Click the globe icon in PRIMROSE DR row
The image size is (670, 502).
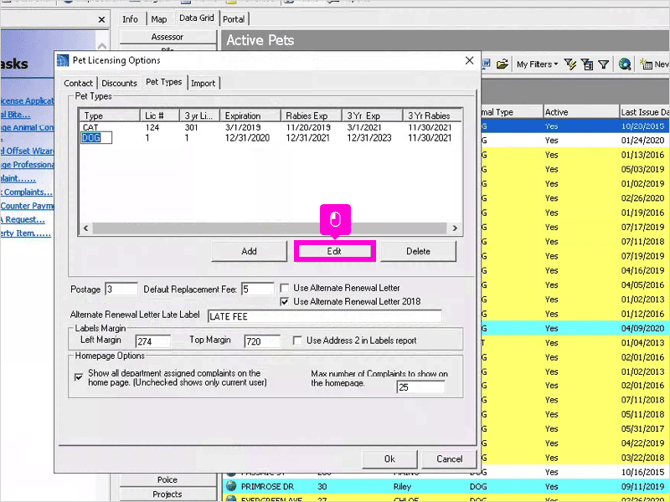231,486
